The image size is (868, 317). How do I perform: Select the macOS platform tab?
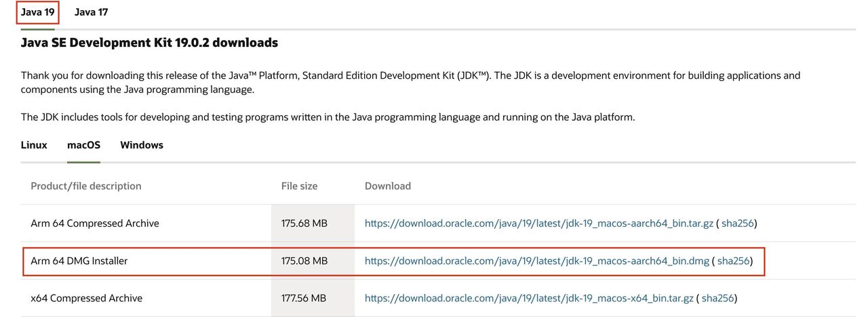pos(83,145)
